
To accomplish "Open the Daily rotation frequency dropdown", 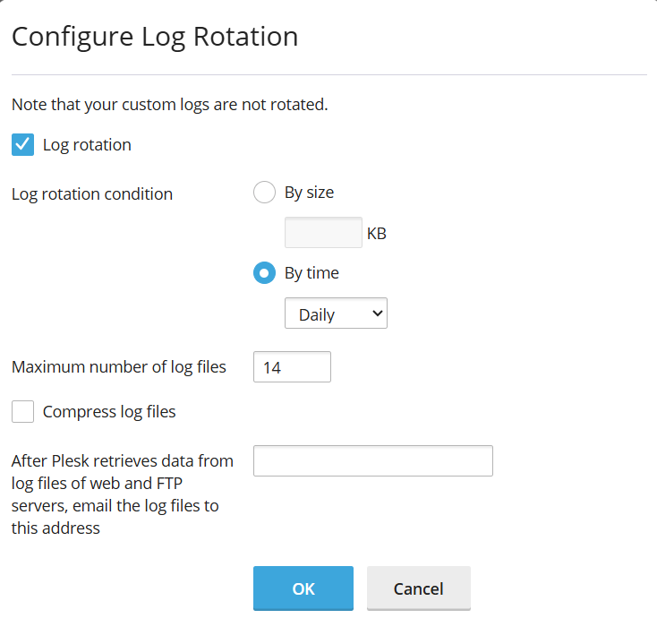I will [336, 313].
